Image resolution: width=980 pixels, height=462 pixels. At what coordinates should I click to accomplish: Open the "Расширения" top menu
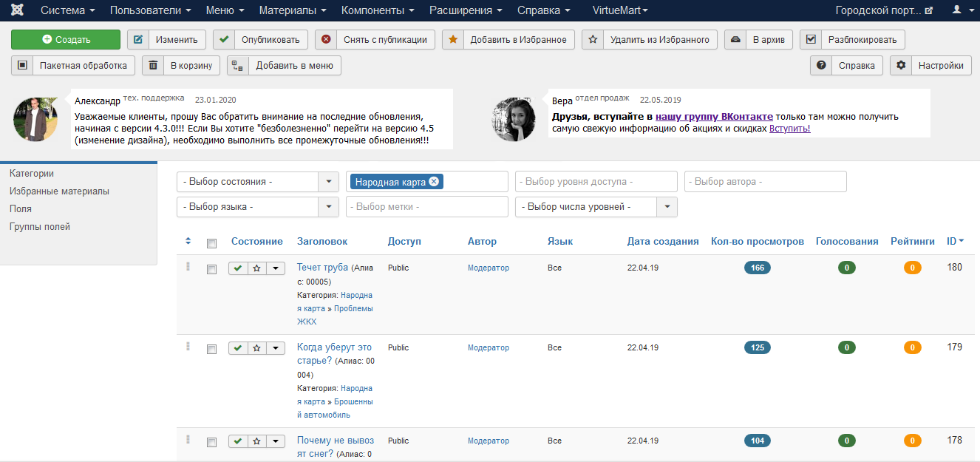tap(466, 10)
